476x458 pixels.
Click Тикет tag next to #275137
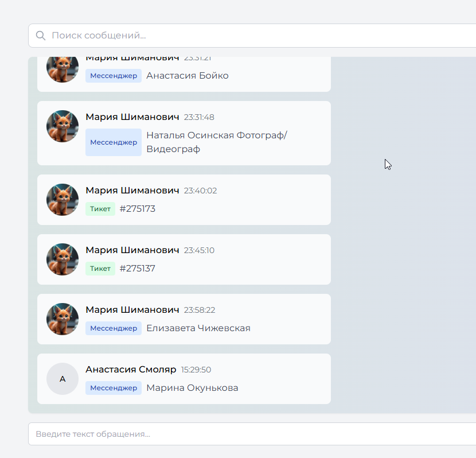pos(100,269)
